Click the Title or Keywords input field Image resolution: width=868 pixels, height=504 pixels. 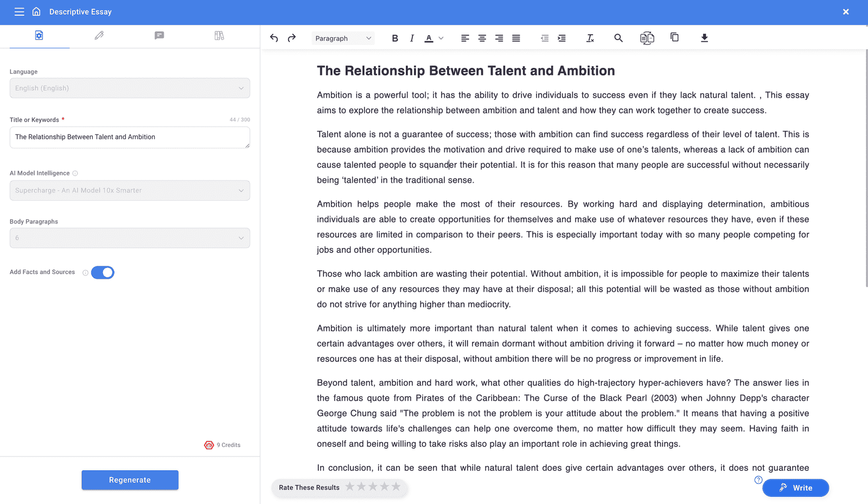pyautogui.click(x=130, y=137)
